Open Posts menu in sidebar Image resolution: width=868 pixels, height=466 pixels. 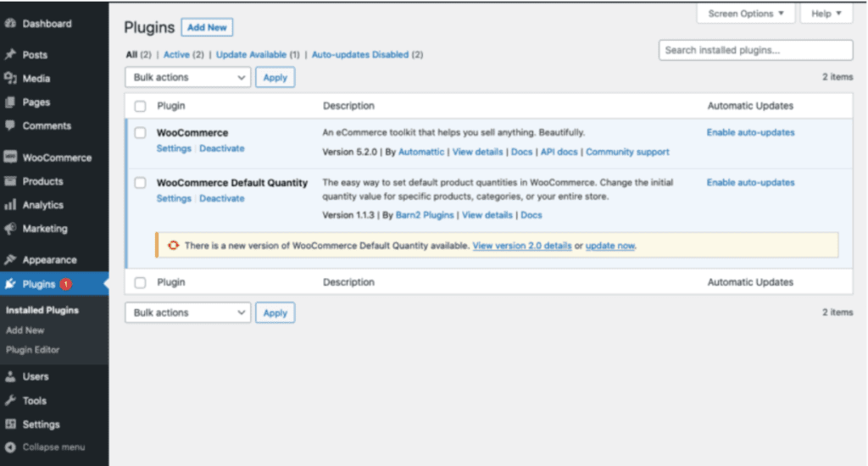(x=35, y=55)
